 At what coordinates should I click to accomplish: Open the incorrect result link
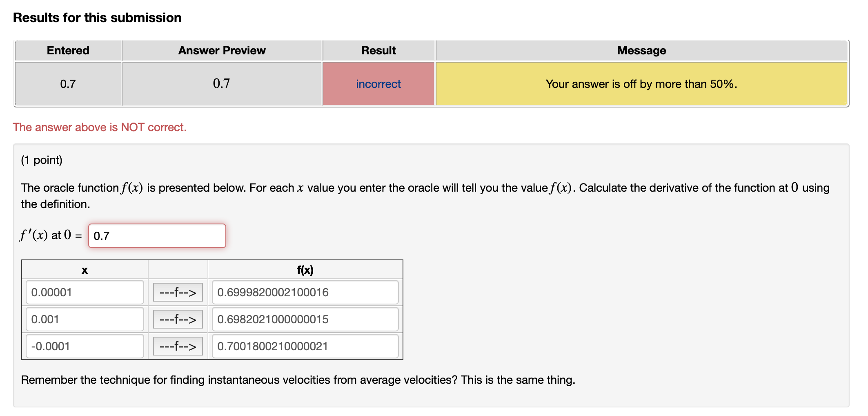(x=378, y=84)
